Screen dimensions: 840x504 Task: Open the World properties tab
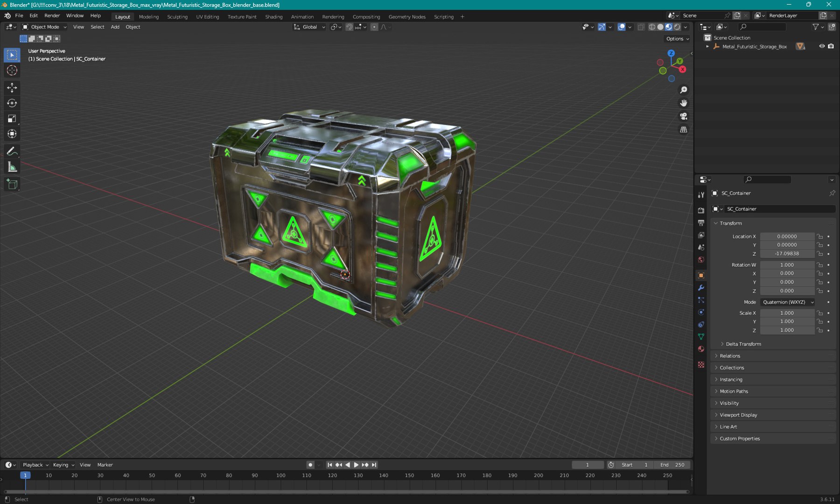coord(701,260)
